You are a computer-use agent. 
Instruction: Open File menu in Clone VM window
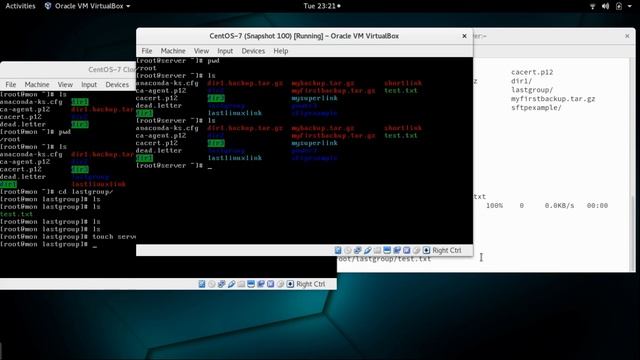(x=11, y=84)
